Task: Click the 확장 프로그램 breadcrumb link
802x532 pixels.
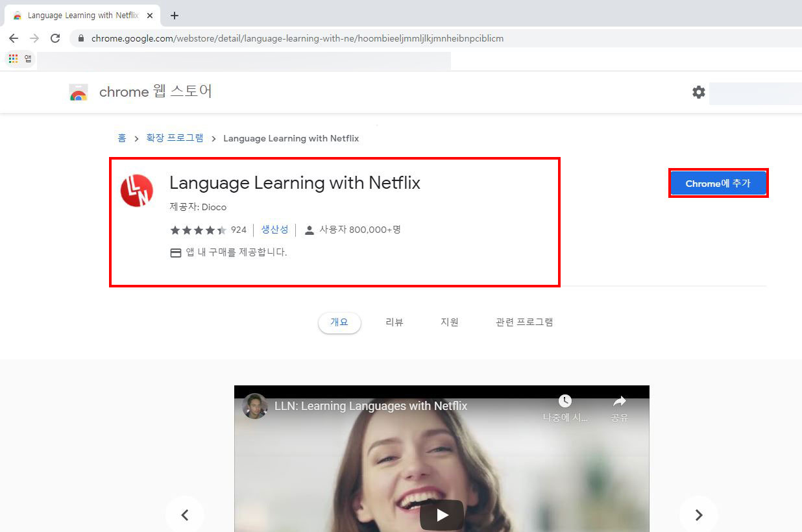Action: pyautogui.click(x=175, y=138)
